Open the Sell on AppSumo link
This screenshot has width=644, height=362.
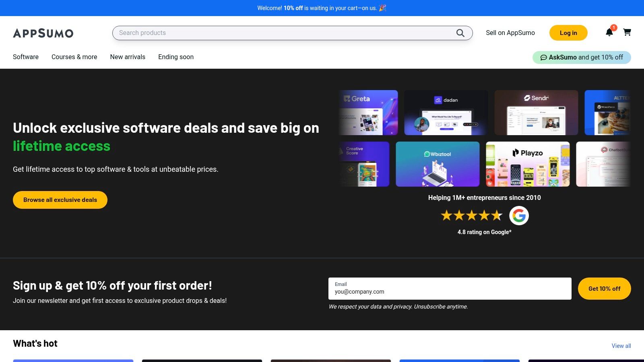[x=510, y=33]
